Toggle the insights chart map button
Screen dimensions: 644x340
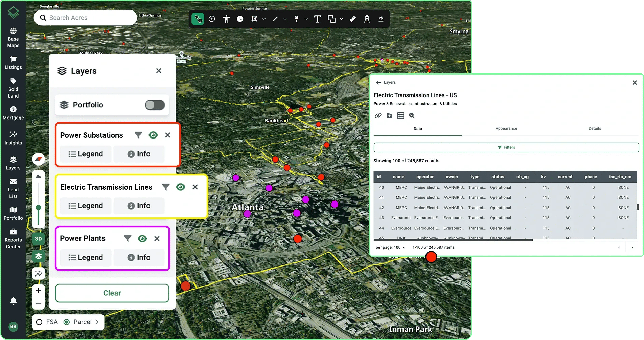click(39, 274)
